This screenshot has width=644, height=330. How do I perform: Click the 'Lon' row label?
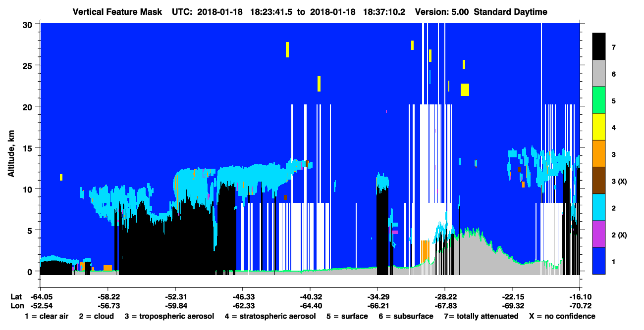tap(16, 306)
